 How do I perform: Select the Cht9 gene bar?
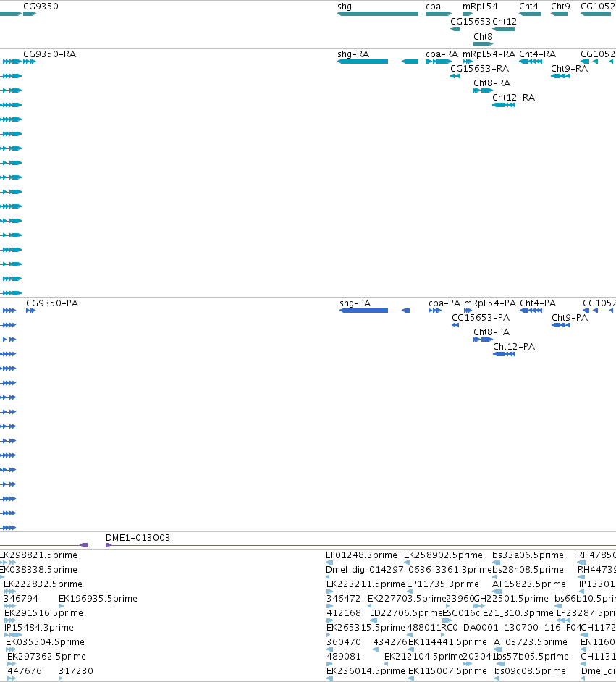[x=559, y=14]
